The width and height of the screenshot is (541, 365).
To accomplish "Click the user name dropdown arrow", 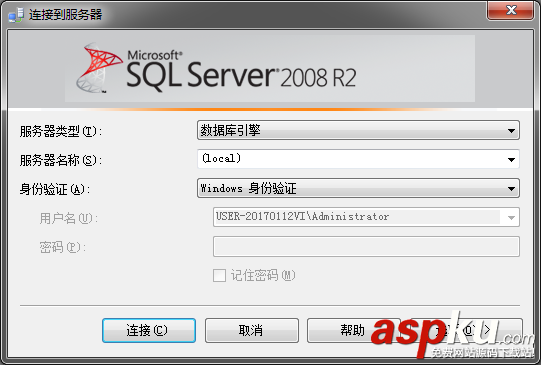I will click(x=511, y=217).
